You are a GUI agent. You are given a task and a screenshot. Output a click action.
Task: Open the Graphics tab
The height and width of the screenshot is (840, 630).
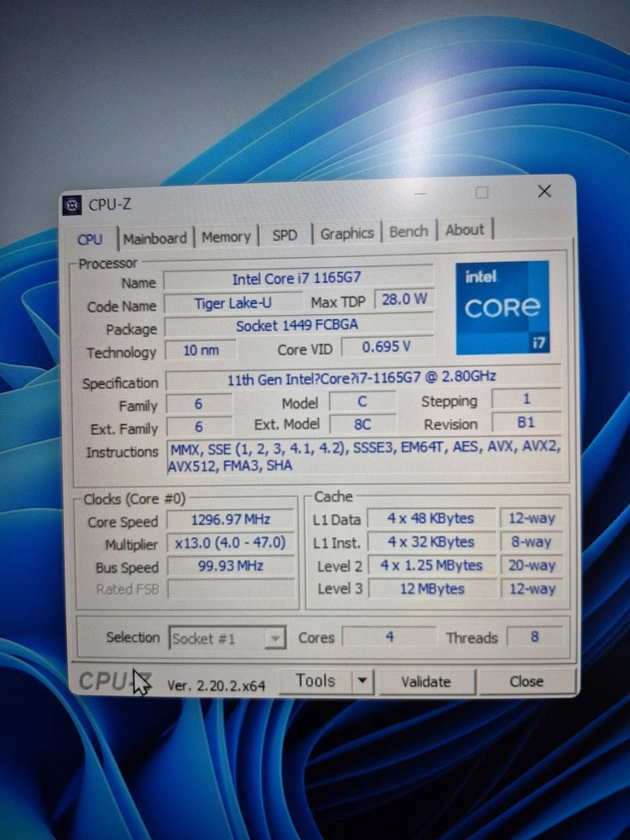pyautogui.click(x=347, y=234)
